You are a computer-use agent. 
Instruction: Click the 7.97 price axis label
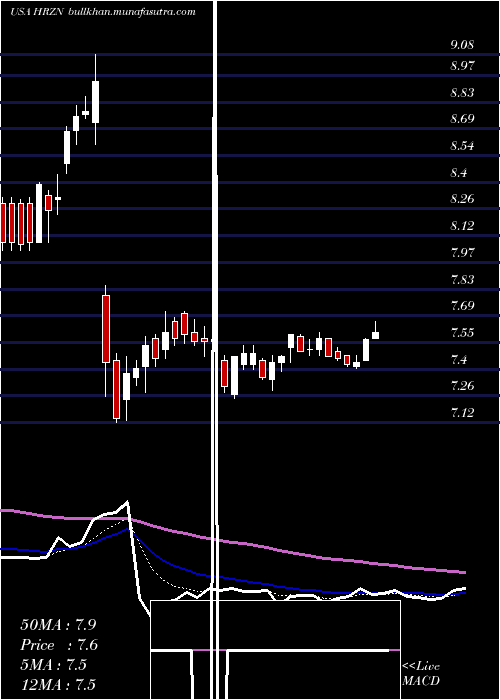(462, 253)
